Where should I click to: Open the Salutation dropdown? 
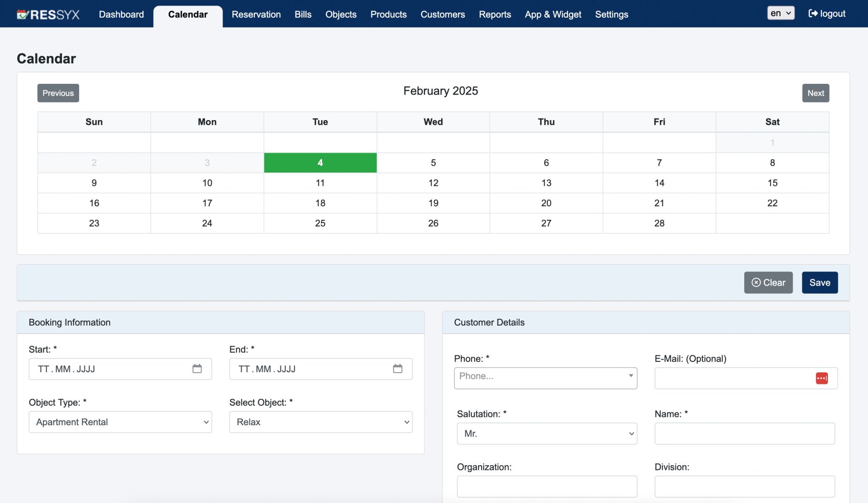546,434
